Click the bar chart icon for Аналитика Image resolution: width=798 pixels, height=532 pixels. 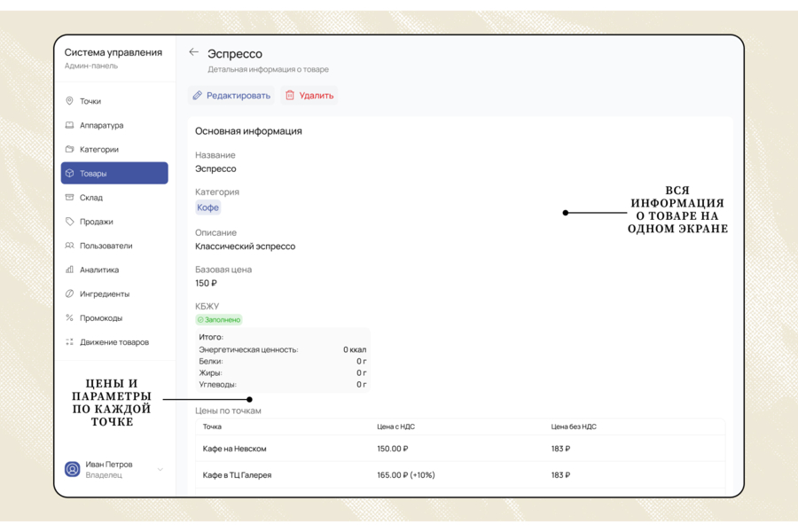tap(70, 270)
